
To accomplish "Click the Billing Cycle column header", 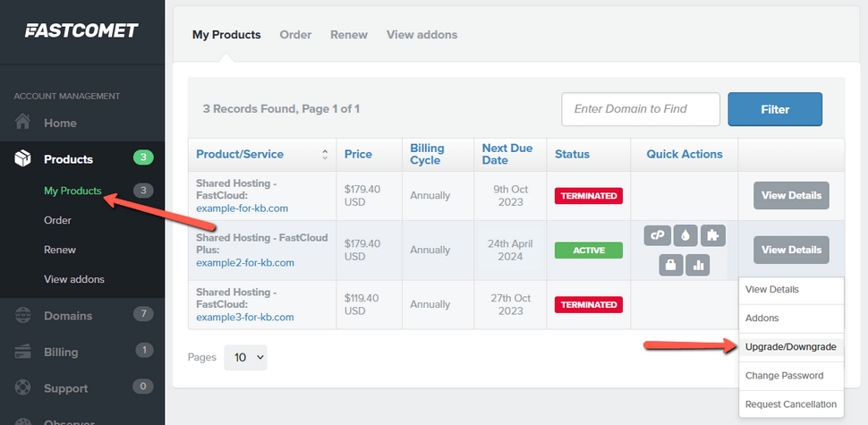I will click(x=427, y=155).
